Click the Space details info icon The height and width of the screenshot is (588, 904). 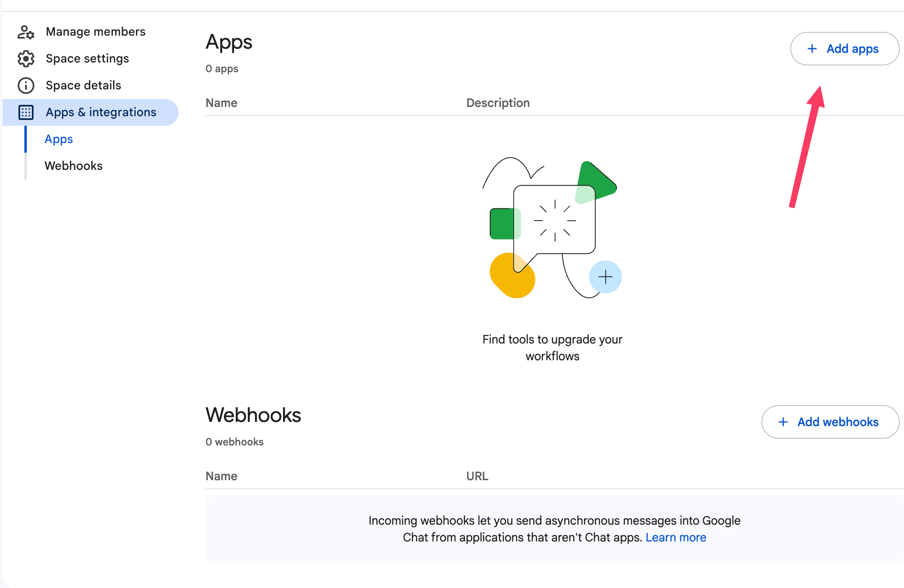(x=26, y=86)
